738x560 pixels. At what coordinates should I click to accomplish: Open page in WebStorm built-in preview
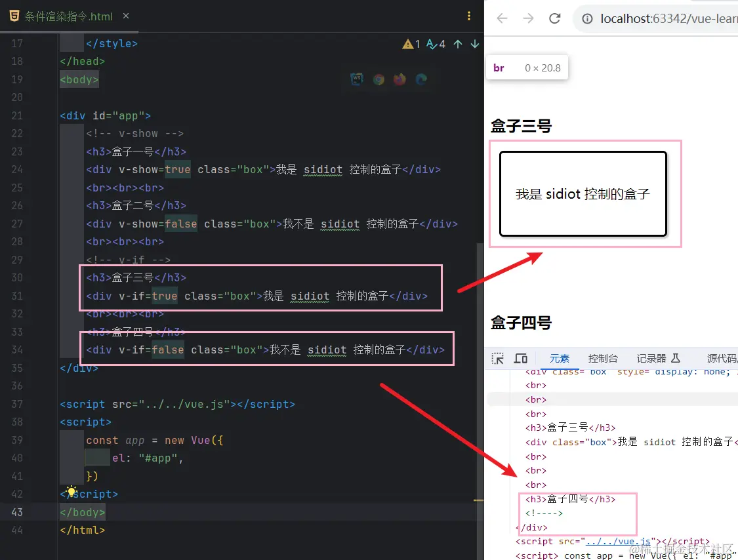click(357, 79)
